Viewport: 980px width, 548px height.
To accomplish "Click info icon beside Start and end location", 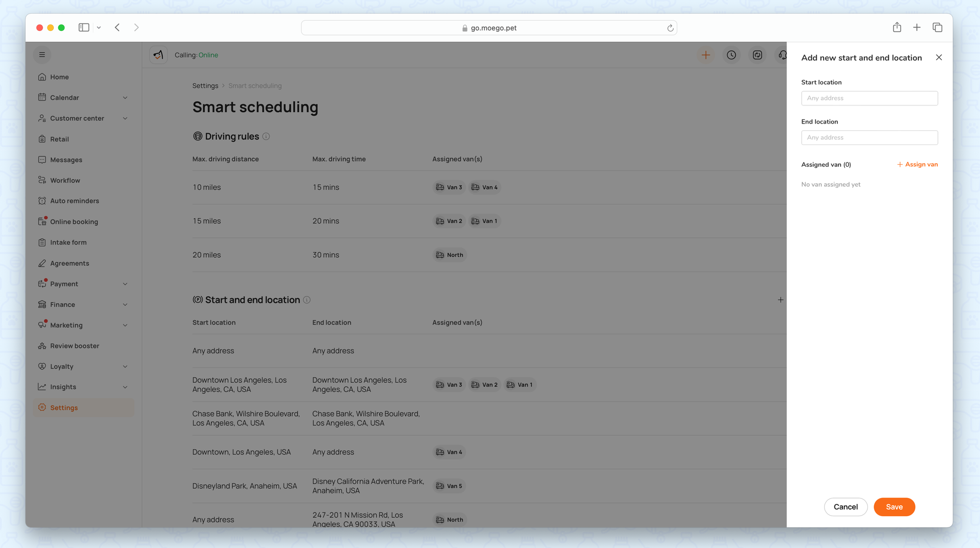I will pyautogui.click(x=307, y=299).
